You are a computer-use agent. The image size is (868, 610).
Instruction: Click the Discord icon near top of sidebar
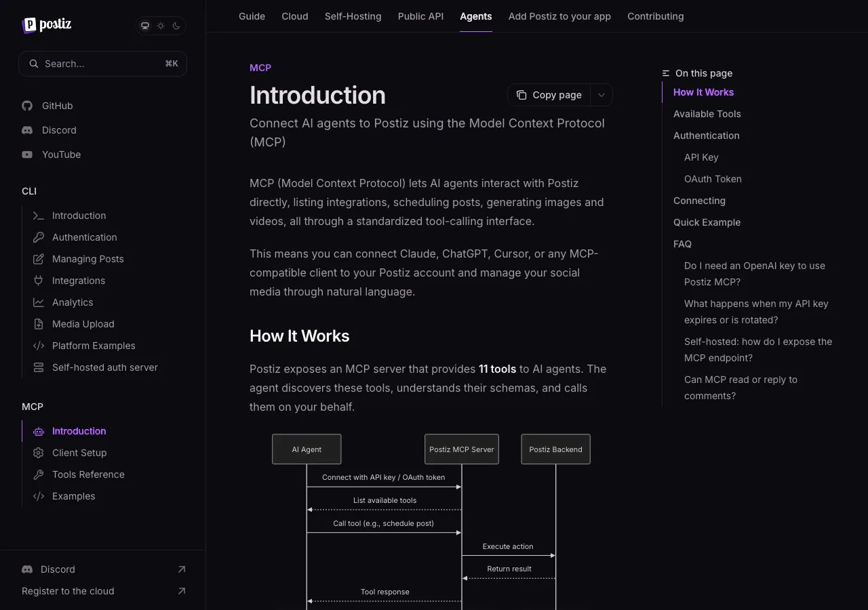point(27,130)
